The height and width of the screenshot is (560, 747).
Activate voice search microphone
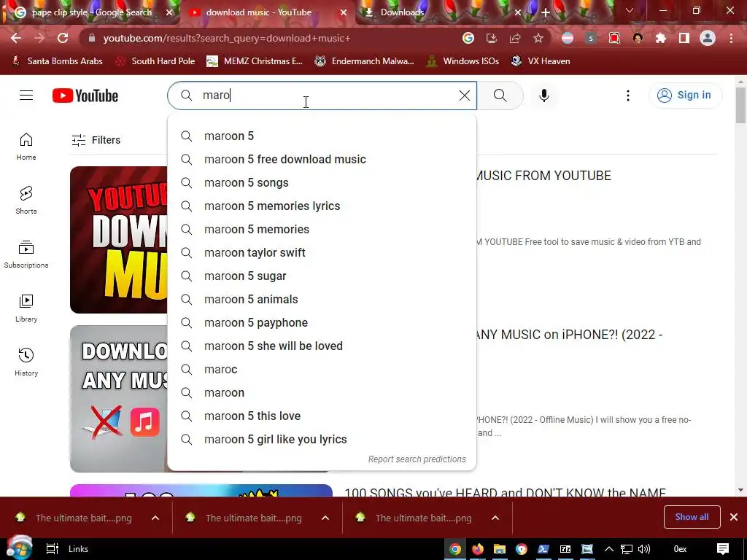544,96
